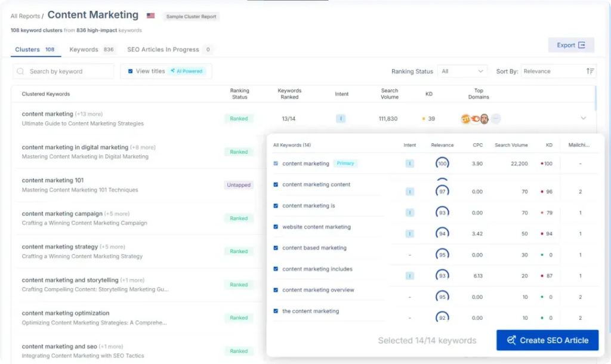Click Relevance column header in keywords panel
This screenshot has height=364, width=611.
(x=442, y=145)
